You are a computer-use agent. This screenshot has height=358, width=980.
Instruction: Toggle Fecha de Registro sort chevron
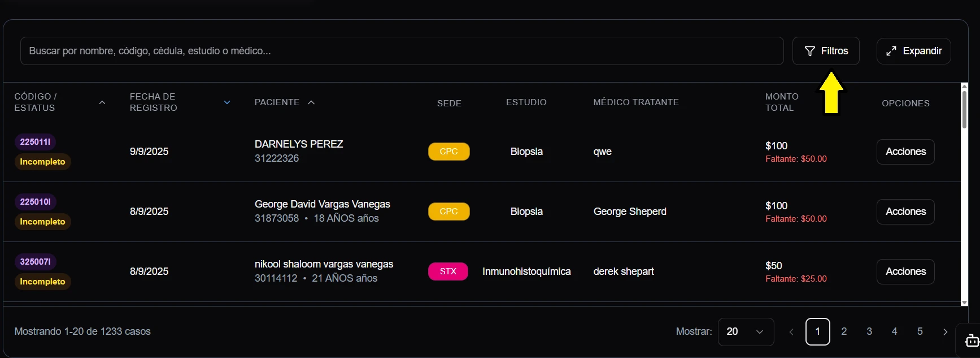point(227,102)
